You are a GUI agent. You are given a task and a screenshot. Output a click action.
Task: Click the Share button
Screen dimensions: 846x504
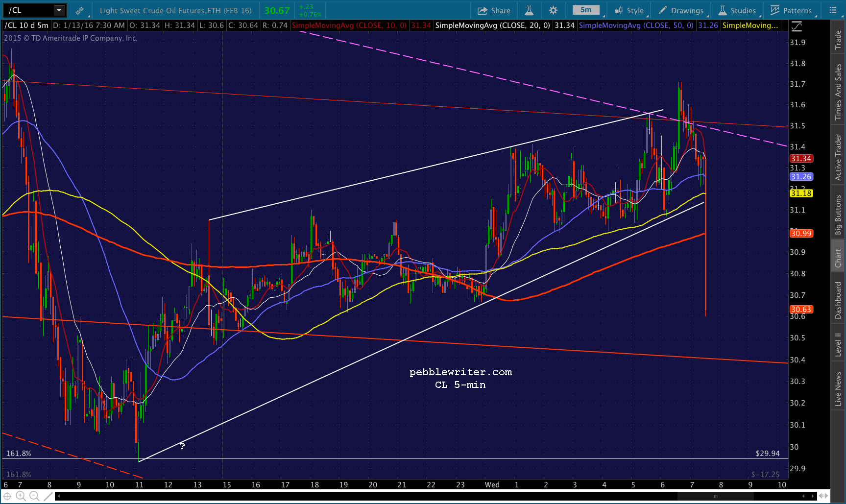point(494,10)
